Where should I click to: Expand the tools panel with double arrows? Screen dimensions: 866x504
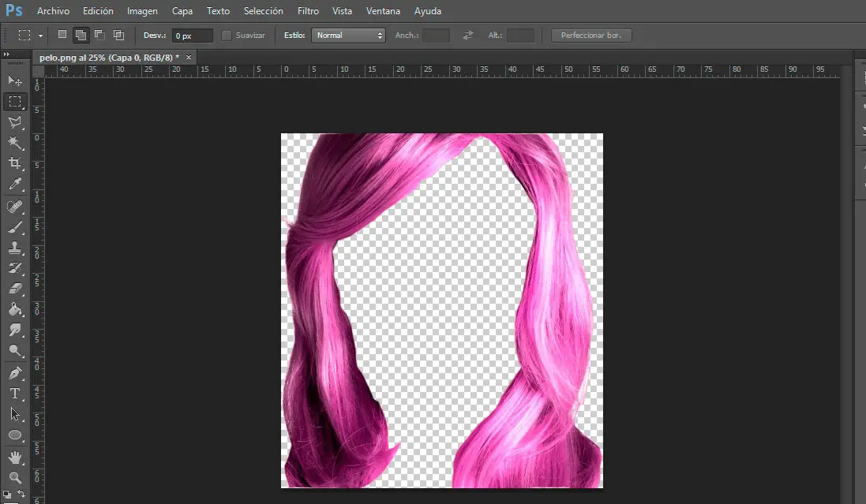pyautogui.click(x=7, y=54)
